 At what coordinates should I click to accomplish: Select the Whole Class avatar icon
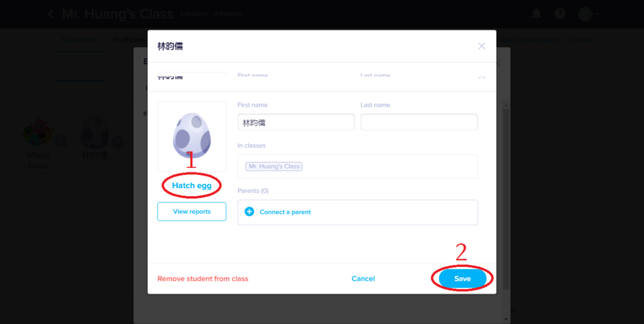coord(38,132)
